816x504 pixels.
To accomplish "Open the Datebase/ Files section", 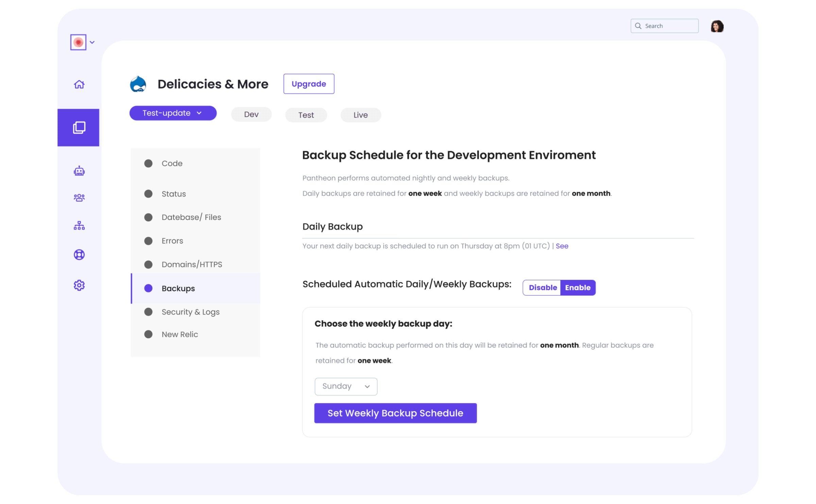I will coord(195,217).
